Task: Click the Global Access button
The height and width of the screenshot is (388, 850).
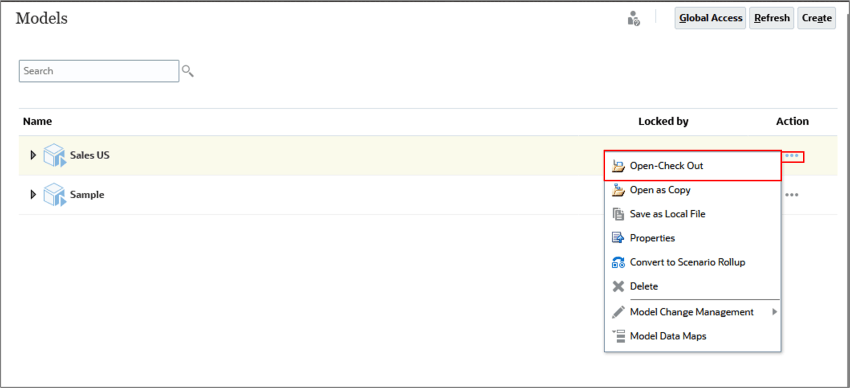Action: 710,18
